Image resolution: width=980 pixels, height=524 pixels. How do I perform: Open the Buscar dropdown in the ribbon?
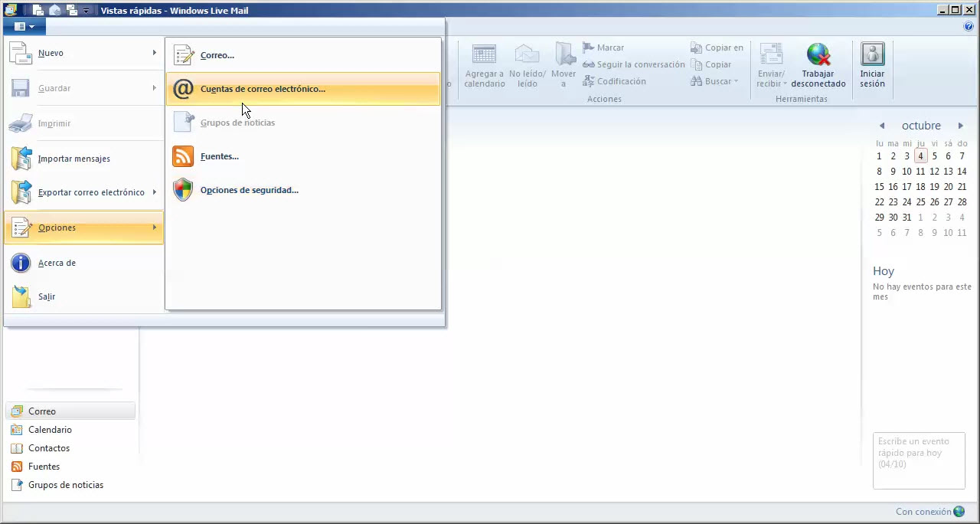[x=715, y=81]
